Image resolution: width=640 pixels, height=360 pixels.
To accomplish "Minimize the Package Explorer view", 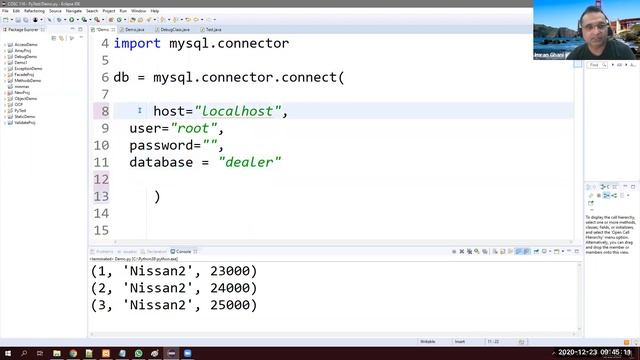I will [73, 29].
